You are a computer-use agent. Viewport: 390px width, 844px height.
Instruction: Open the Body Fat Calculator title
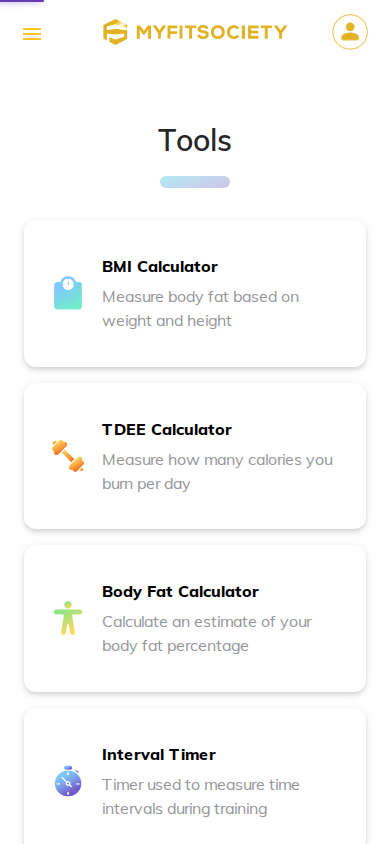point(180,592)
